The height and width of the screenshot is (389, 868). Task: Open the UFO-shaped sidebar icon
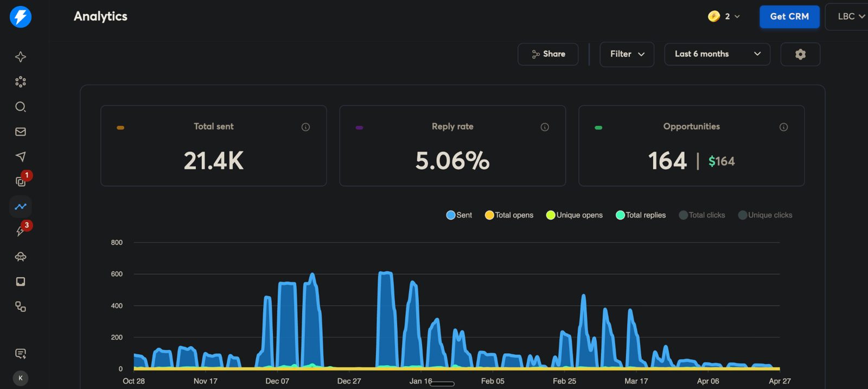point(21,257)
